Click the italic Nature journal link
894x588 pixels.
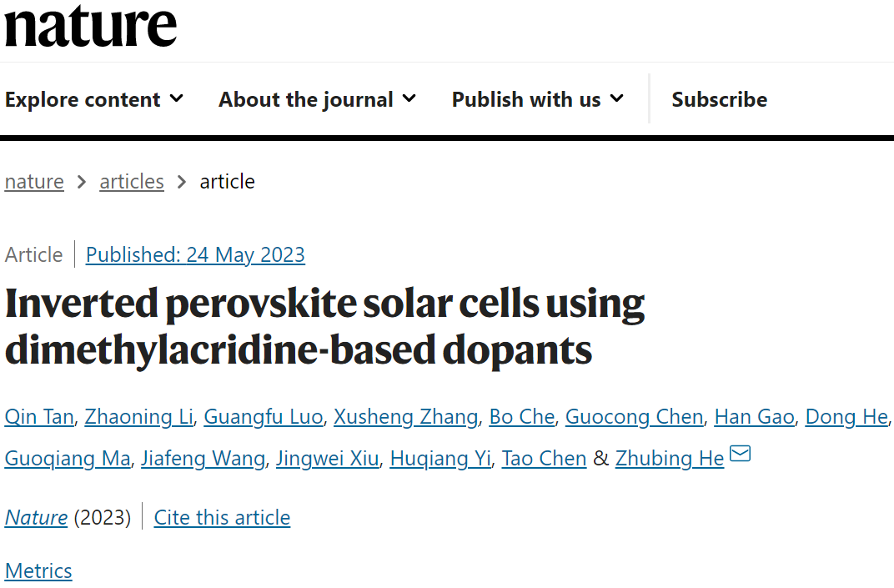(36, 517)
